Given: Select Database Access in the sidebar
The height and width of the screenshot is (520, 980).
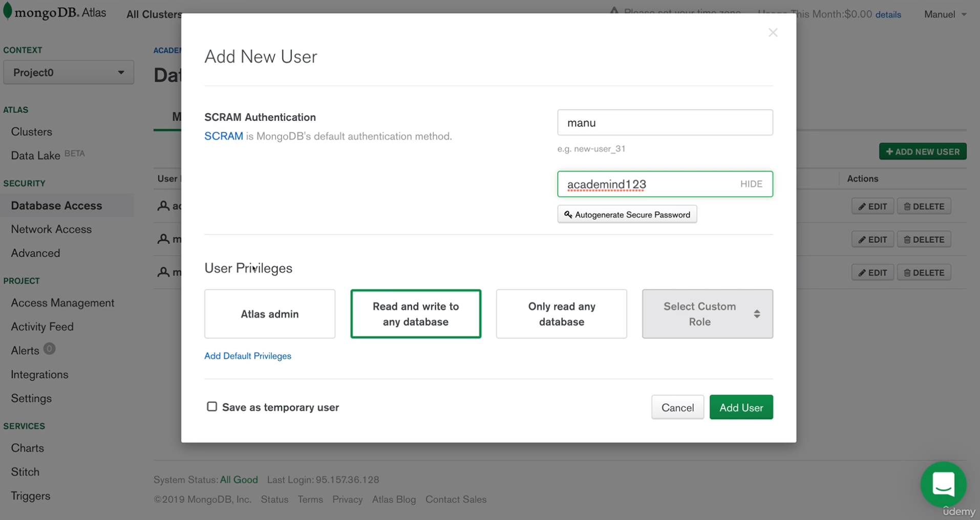Looking at the screenshot, I should pyautogui.click(x=56, y=205).
